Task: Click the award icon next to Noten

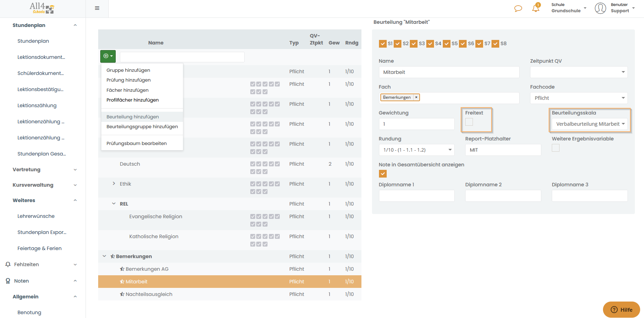Action: pyautogui.click(x=8, y=281)
